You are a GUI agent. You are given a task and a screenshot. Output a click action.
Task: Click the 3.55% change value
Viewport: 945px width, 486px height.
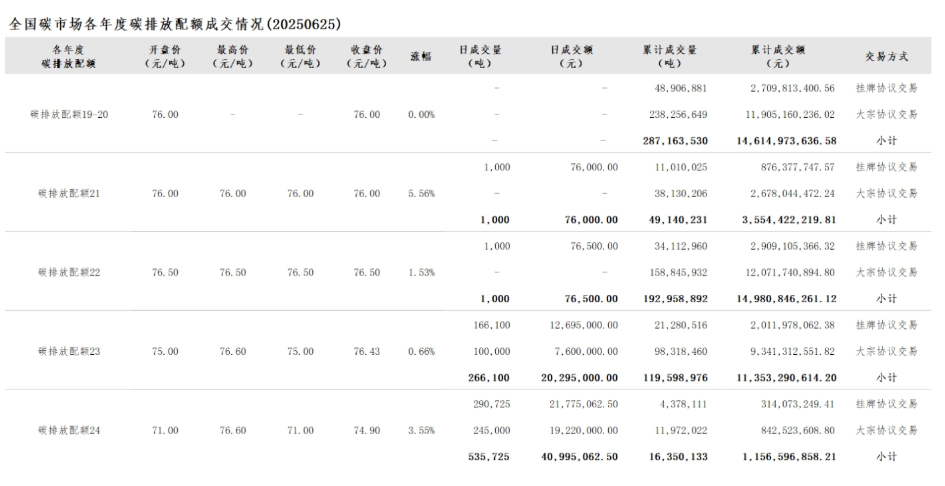(421, 430)
